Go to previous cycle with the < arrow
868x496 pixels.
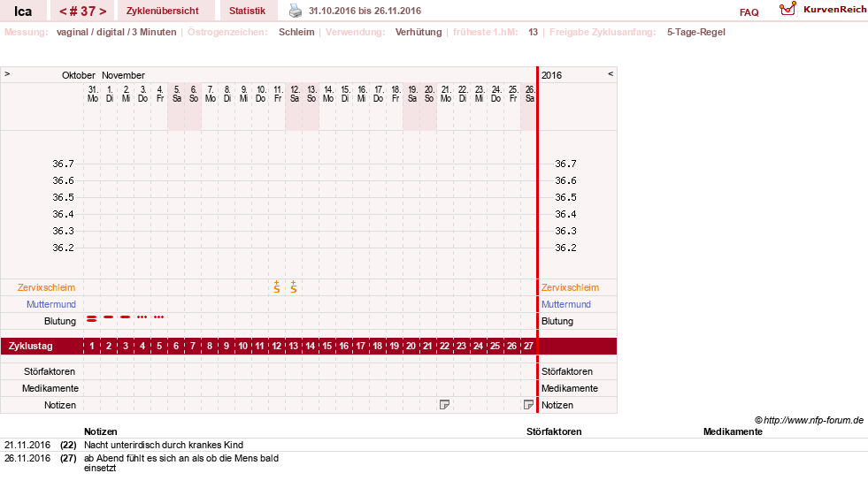[x=63, y=11]
